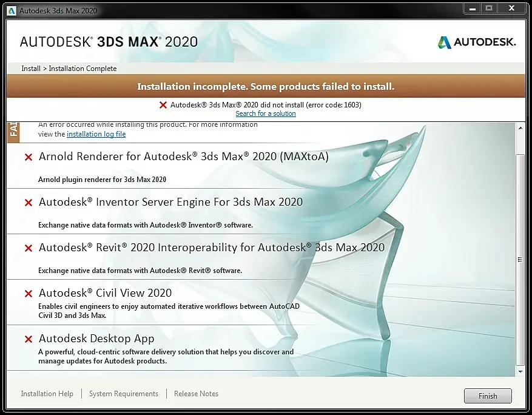Image resolution: width=532 pixels, height=415 pixels.
Task: Click the 3ds Max title bar app icon
Action: click(12, 11)
